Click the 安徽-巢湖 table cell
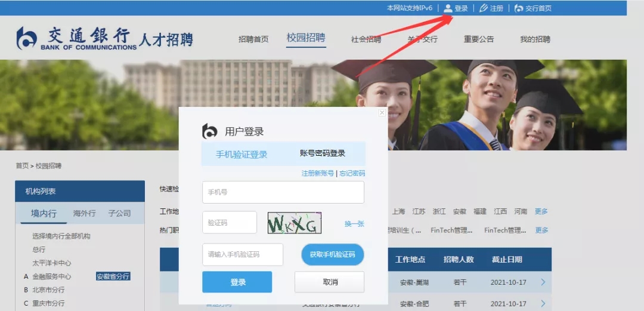Screen dimensions: 644x311 [x=414, y=282]
